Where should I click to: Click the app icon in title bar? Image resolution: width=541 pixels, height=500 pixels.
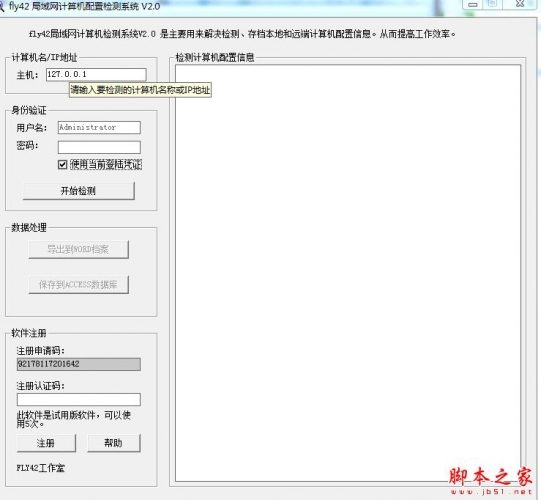point(2,7)
